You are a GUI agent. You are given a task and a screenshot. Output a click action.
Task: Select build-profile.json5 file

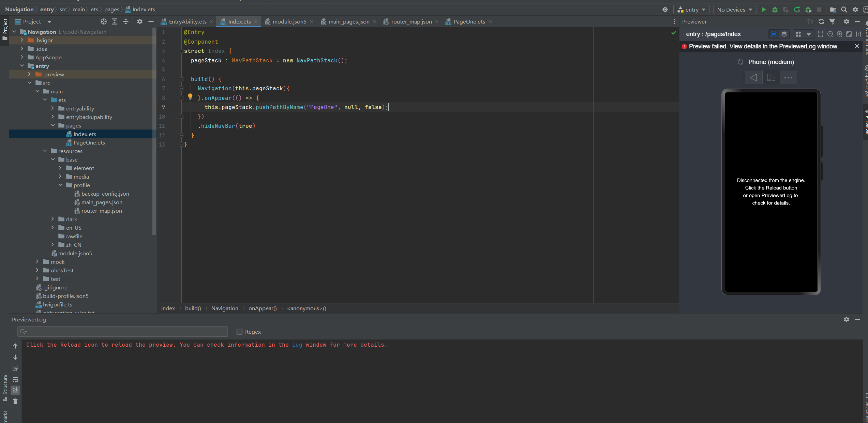[x=65, y=296]
